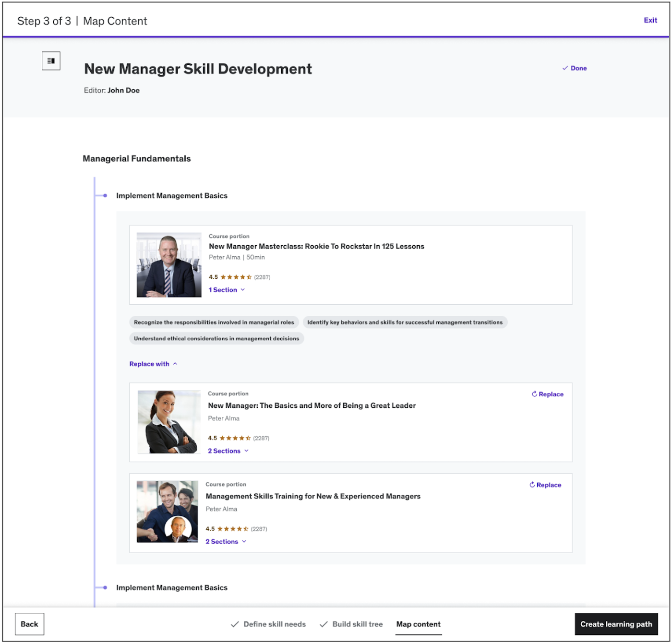Click the sidebar panel toggle icon

51,61
